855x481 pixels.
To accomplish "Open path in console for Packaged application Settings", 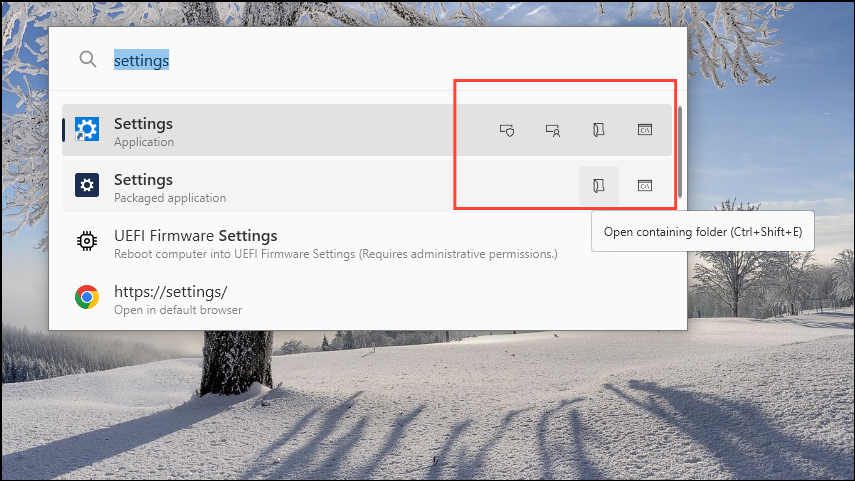I will click(x=645, y=186).
